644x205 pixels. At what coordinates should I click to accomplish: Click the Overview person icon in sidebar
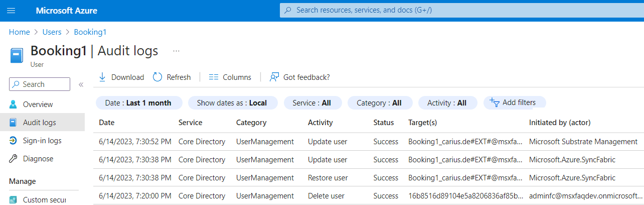pyautogui.click(x=14, y=104)
